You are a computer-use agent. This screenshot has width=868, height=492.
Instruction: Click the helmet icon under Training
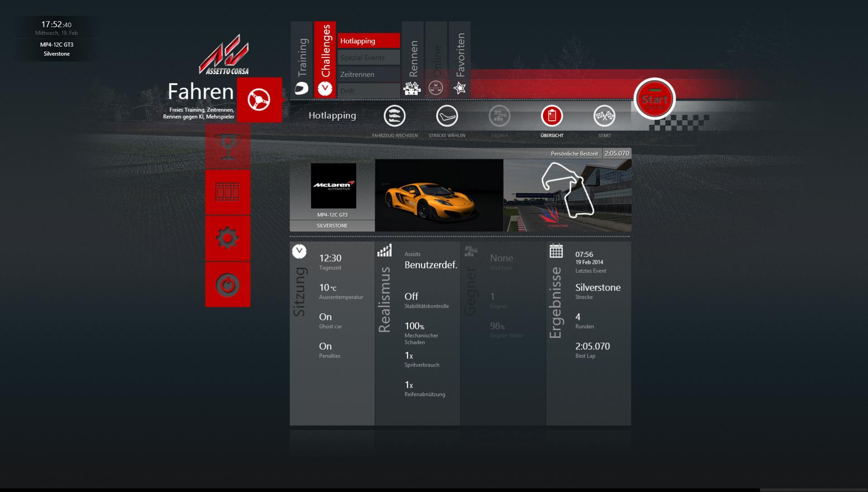pos(302,88)
